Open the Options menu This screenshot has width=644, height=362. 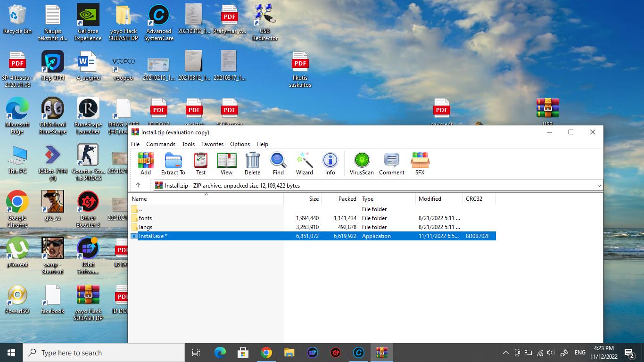[x=239, y=144]
